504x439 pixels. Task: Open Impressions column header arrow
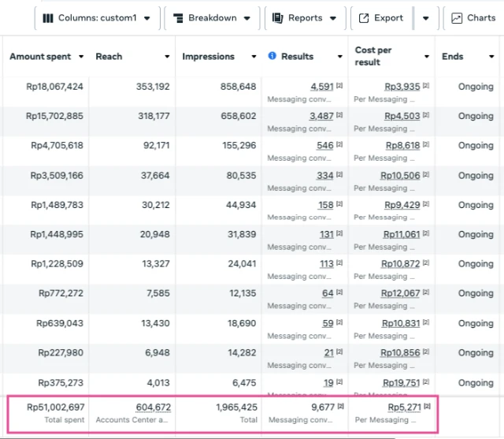pyautogui.click(x=254, y=57)
